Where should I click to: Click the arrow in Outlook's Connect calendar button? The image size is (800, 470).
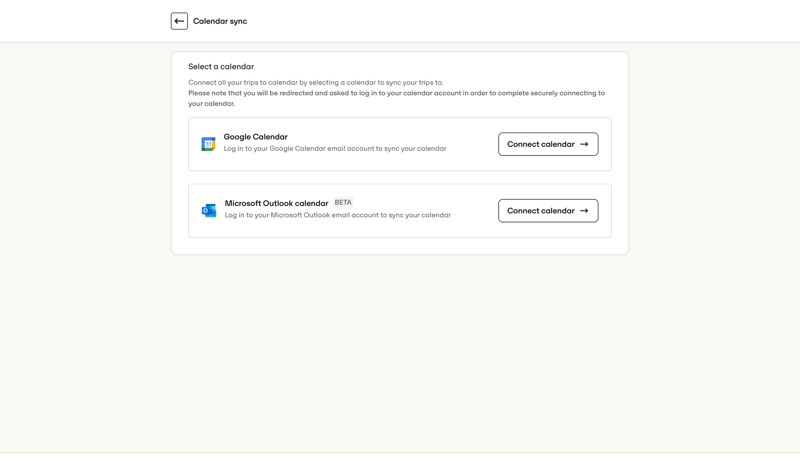coord(584,211)
